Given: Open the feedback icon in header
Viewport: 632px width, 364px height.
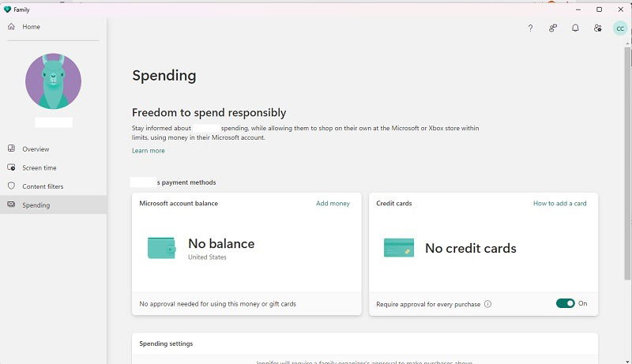Looking at the screenshot, I should click(x=553, y=28).
